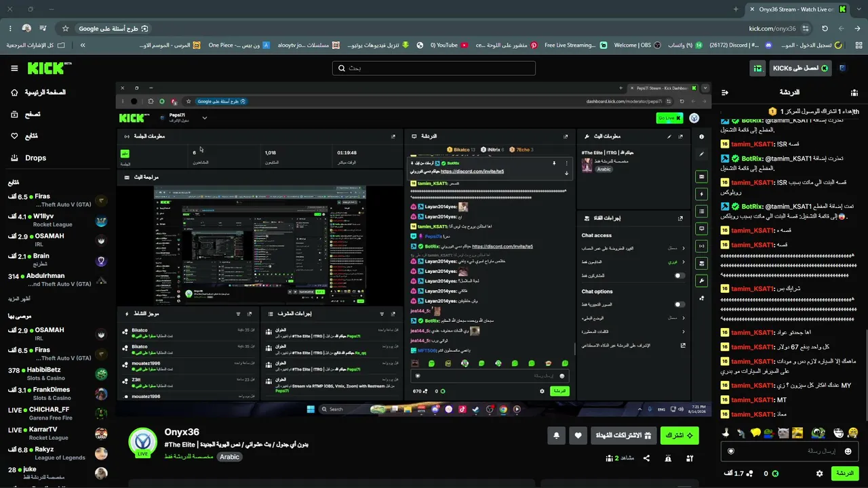This screenshot has width=868, height=488.
Task: Click the Onyx36 channel avatar
Action: coord(142,443)
